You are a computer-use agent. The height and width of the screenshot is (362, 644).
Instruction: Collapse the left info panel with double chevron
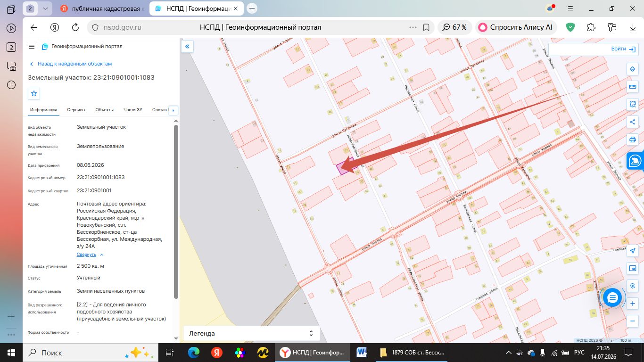coord(187,47)
